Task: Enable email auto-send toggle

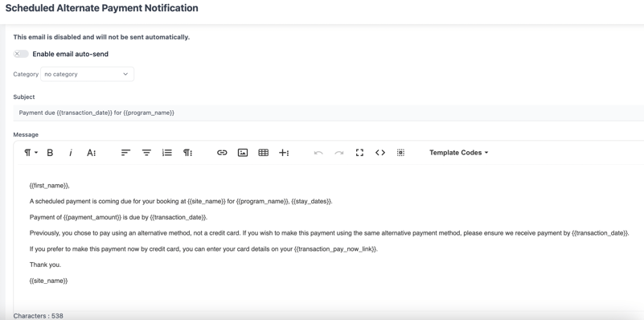Action: 21,54
